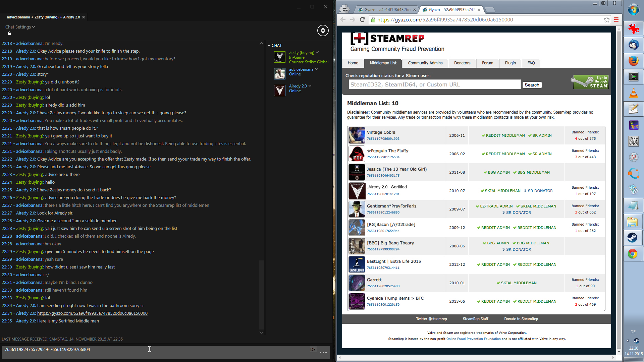Bookmark page with star icon
This screenshot has width=644, height=362.
[x=606, y=20]
